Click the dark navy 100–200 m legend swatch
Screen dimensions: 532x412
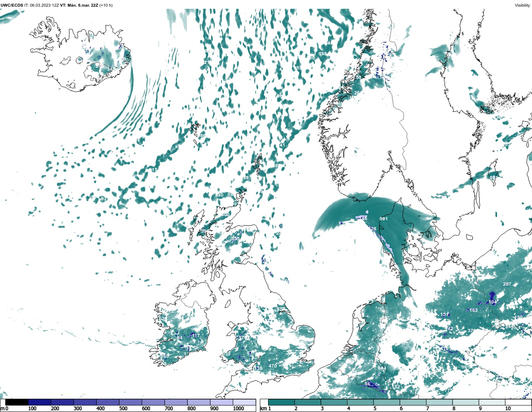(x=39, y=402)
